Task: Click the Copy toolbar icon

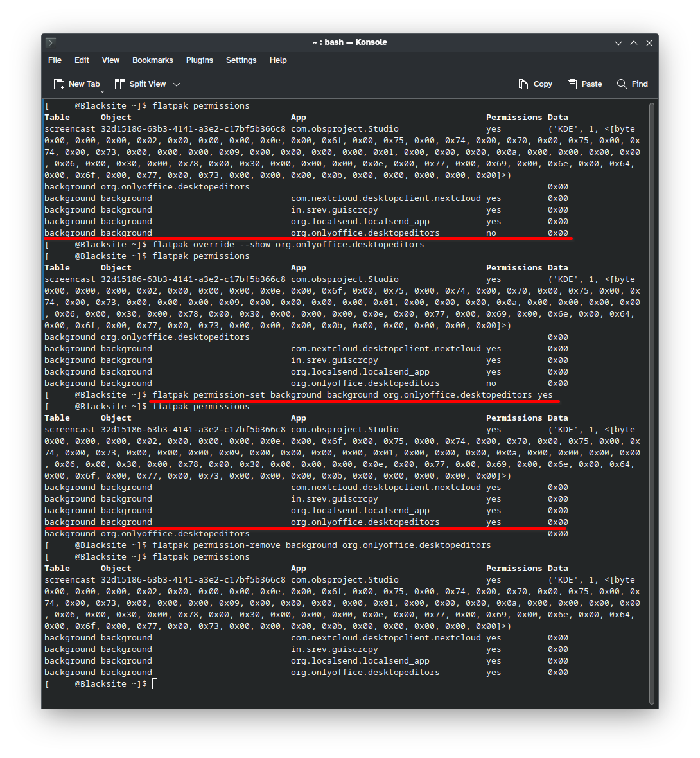Action: (x=523, y=84)
